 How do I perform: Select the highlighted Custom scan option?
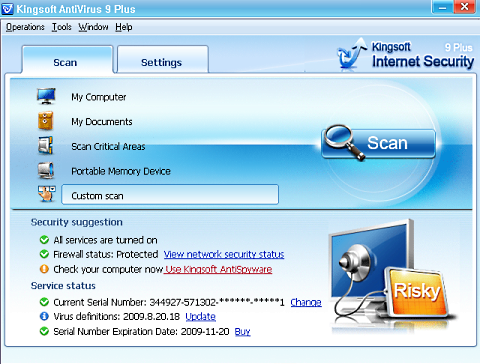tap(170, 195)
